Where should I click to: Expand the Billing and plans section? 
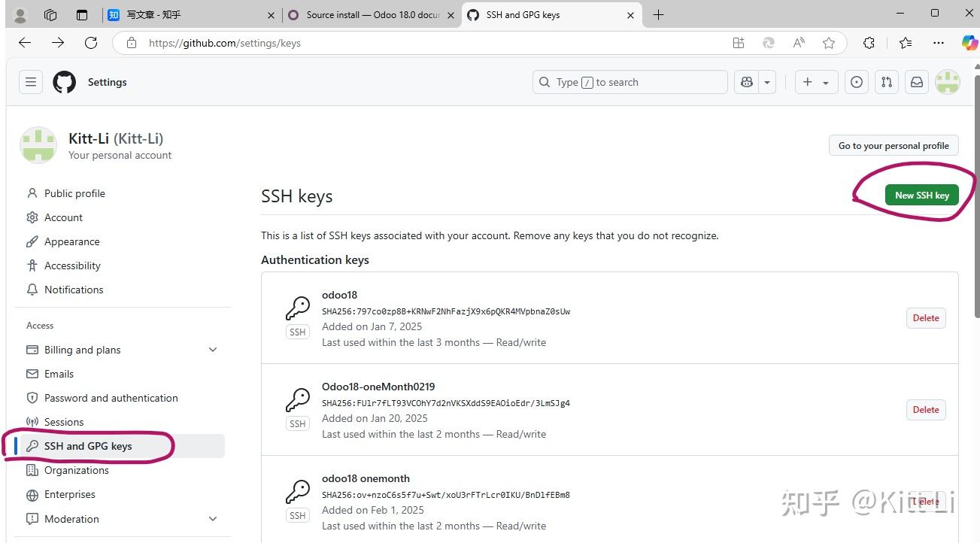(x=213, y=350)
